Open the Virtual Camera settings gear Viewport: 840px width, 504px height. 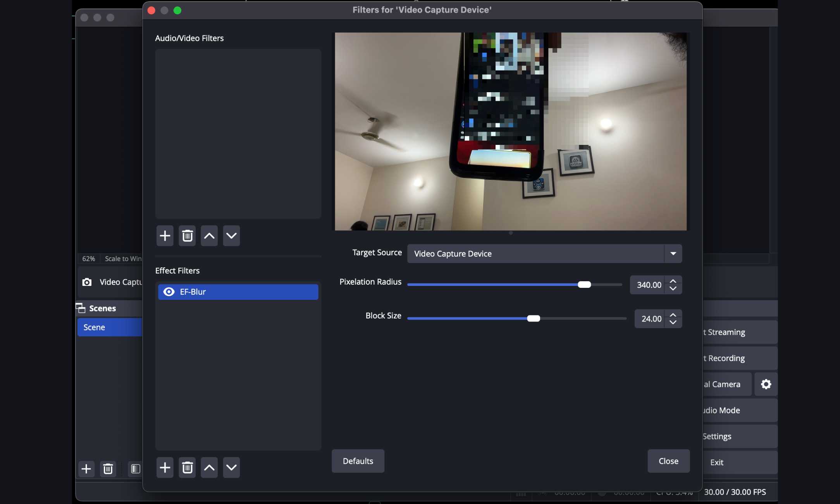(766, 384)
